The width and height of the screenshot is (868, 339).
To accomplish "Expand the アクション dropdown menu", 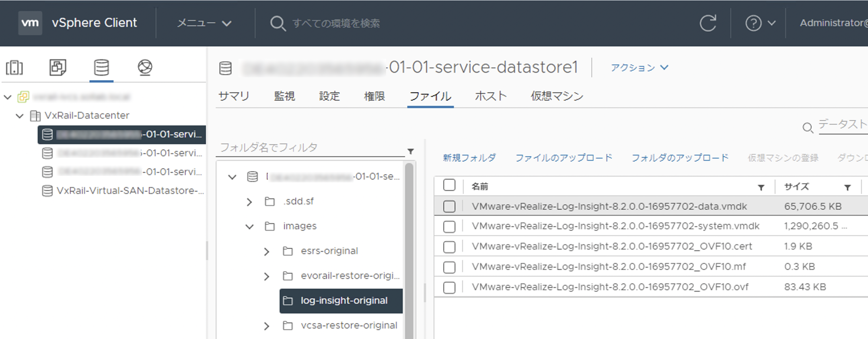I will [x=639, y=68].
